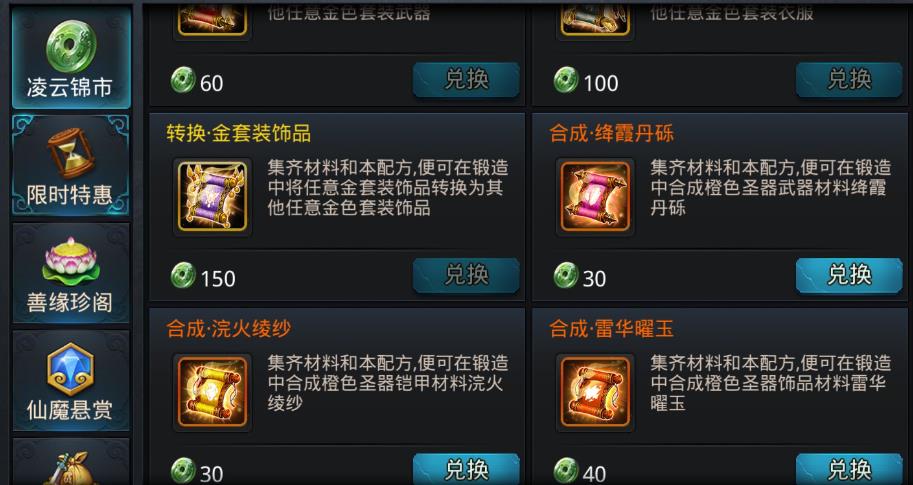The height and width of the screenshot is (485, 913).
Task: Click jade coin icon next to 150 price
Action: tap(183, 275)
